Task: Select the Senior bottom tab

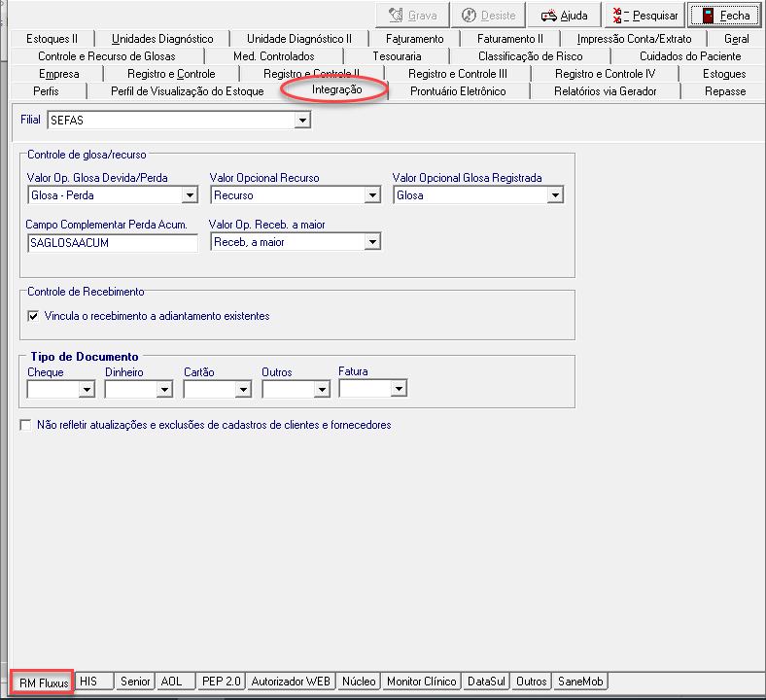Action: [135, 681]
